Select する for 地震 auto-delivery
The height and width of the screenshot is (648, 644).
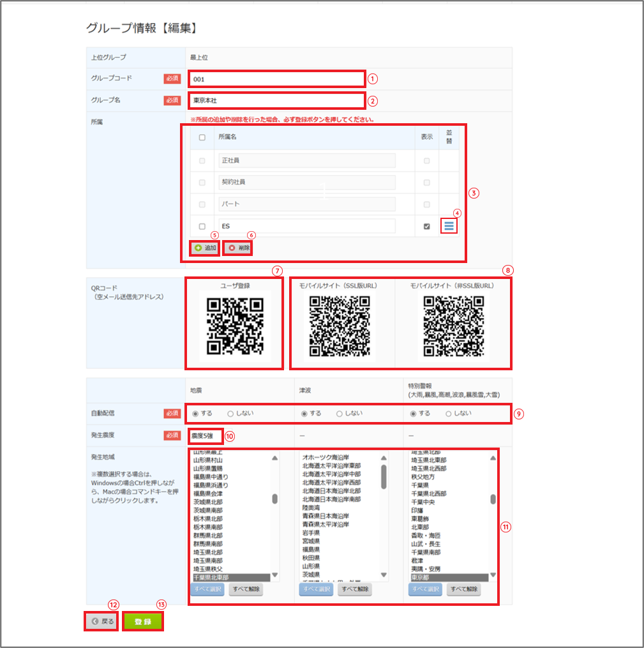point(195,414)
